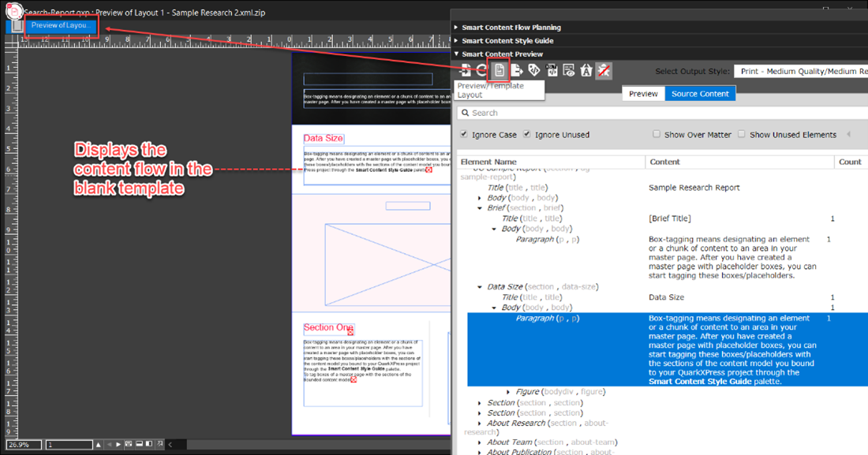868x455 pixels.
Task: Click the page number field showing 1
Action: point(69,445)
